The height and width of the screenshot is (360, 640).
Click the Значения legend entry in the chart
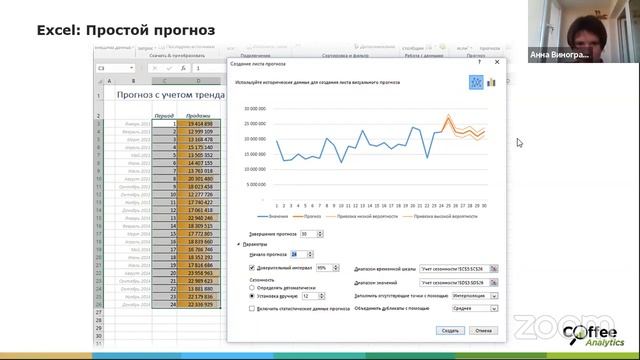(273, 216)
